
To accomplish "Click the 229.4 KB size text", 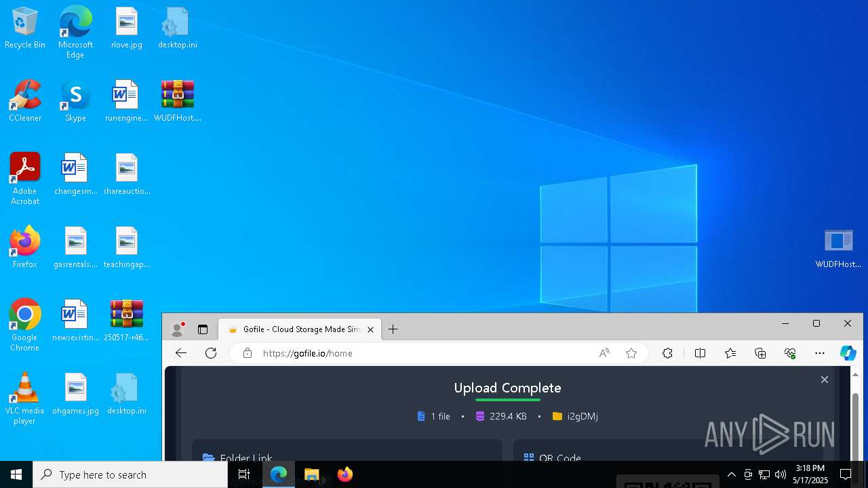I will tap(508, 416).
